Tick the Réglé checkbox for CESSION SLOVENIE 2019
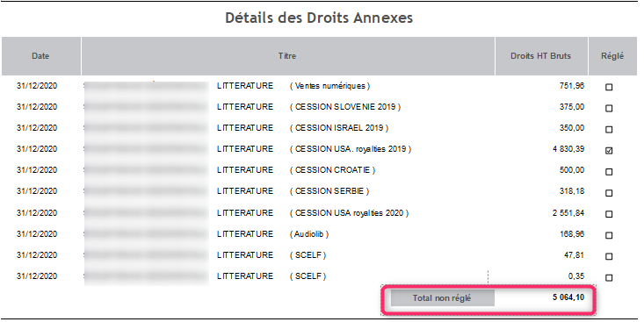644x322 pixels. (x=609, y=108)
